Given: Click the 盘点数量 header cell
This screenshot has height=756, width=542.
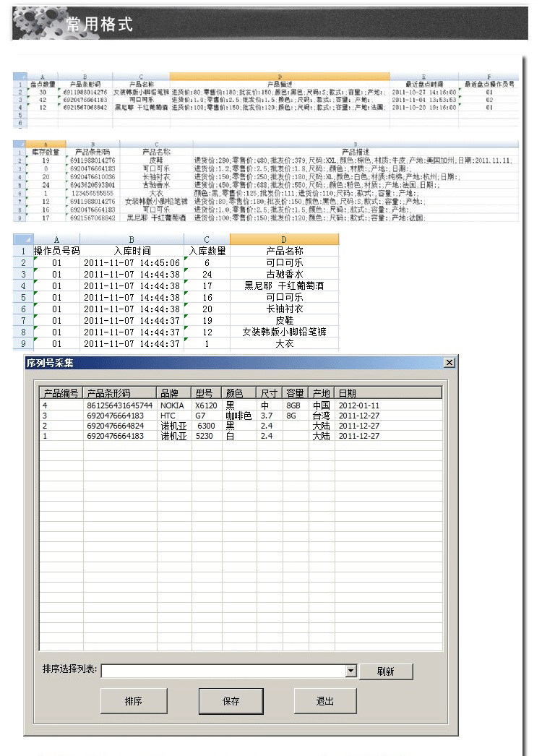Looking at the screenshot, I should [43, 84].
